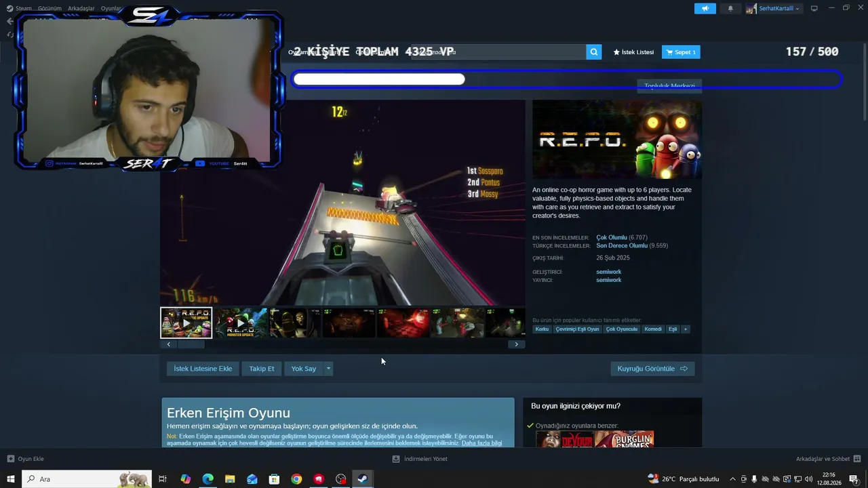
Task: Click the R.E.P.O. header capsule image
Action: pos(617,140)
